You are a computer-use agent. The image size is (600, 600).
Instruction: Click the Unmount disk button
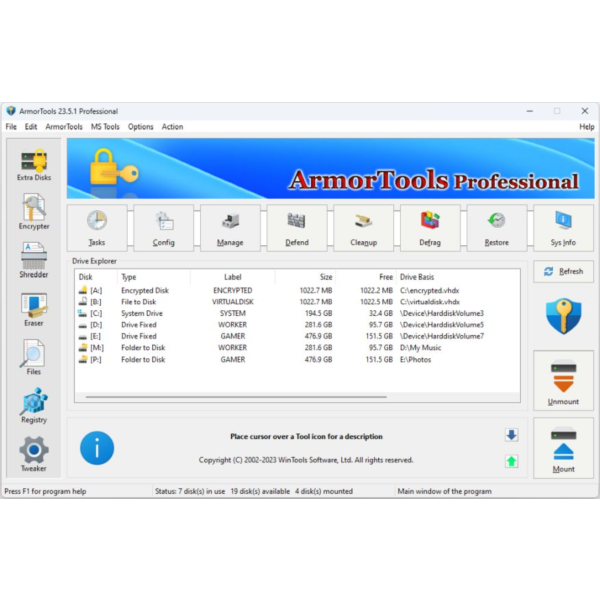pyautogui.click(x=563, y=380)
